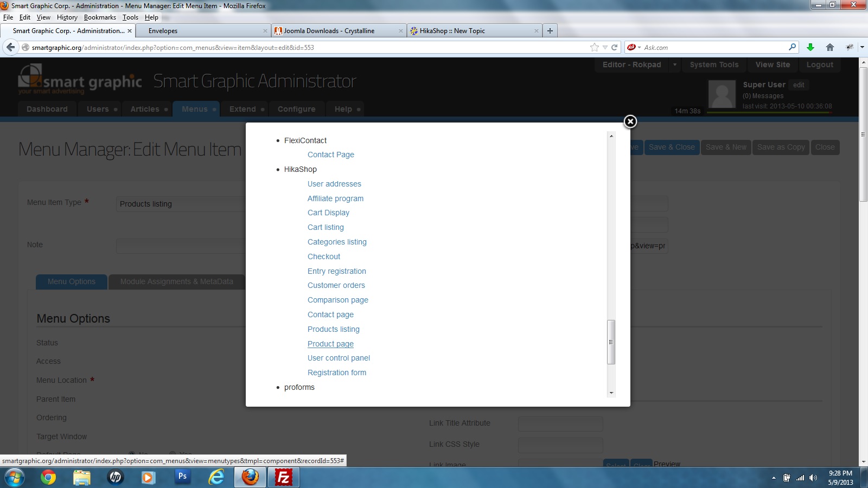The width and height of the screenshot is (868, 488).
Task: Switch to the Envelopes tab
Action: (x=203, y=31)
